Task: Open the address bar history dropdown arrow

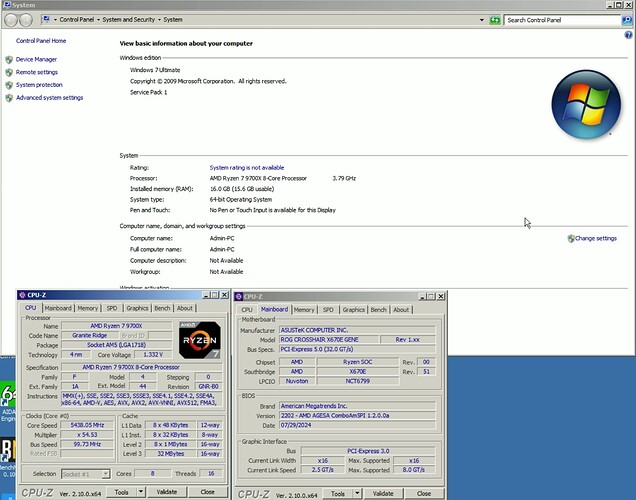Action: point(481,20)
